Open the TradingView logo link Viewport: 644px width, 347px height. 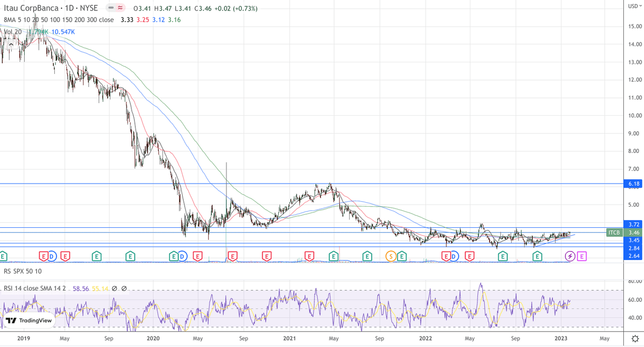(28, 320)
